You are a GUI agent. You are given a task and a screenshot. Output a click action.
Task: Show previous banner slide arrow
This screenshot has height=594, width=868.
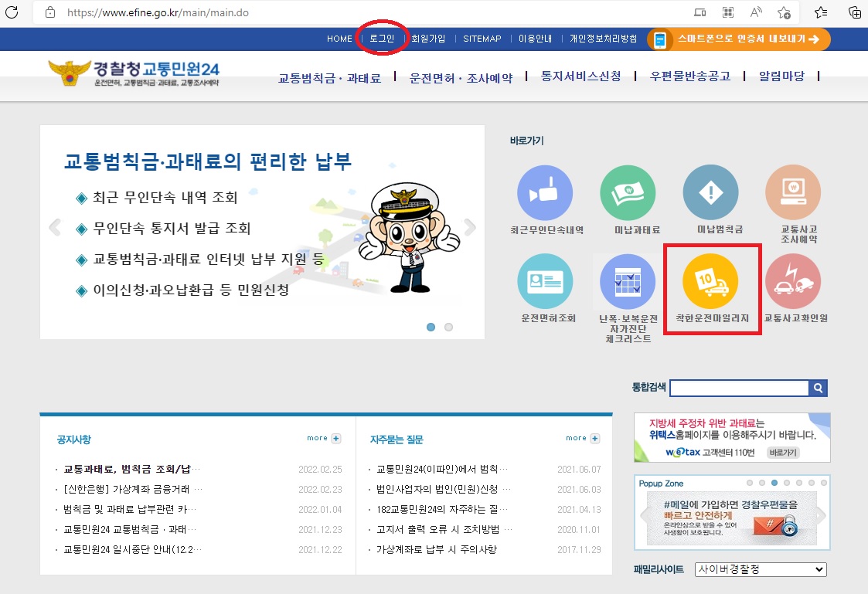point(54,227)
